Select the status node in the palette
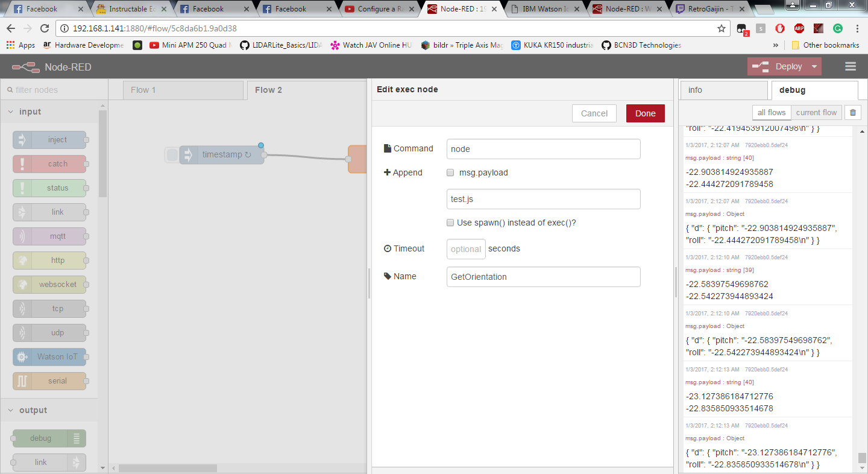The height and width of the screenshot is (474, 868). point(49,188)
